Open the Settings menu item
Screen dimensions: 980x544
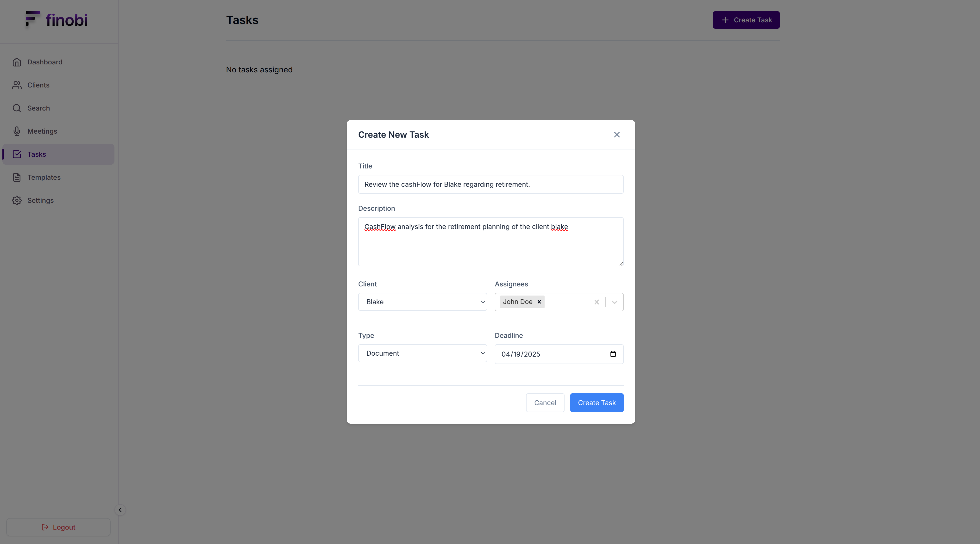click(x=58, y=200)
